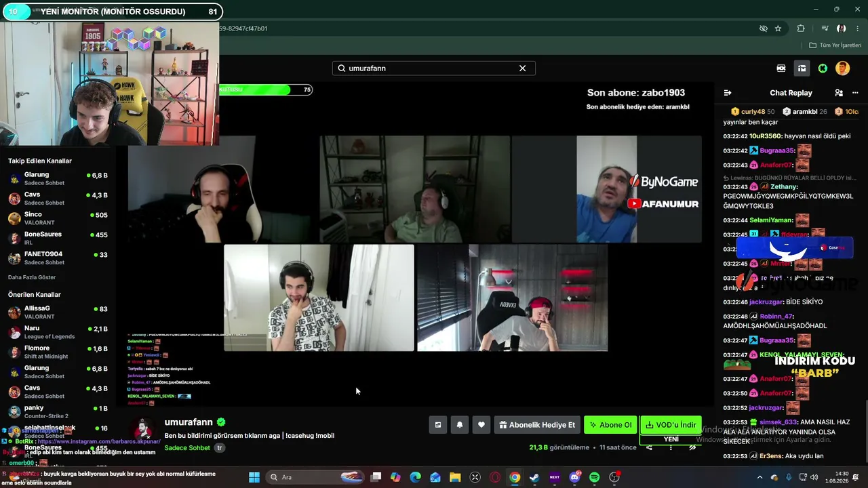
Task: Open Opera GX from the taskbar
Action: tap(495, 477)
